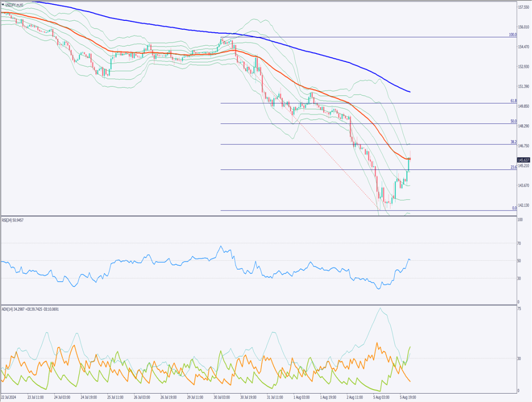Click the 1 Aug 03:00 time axis label

[x=302, y=396]
